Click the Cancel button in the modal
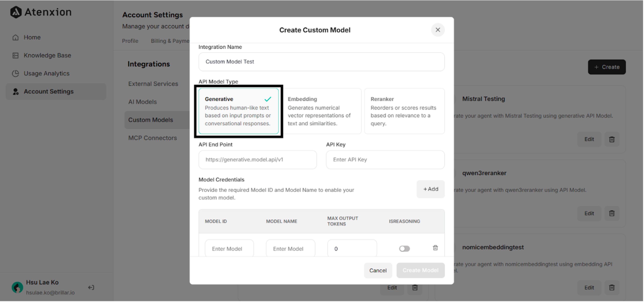Screen dimensions: 644x302 click(378, 270)
